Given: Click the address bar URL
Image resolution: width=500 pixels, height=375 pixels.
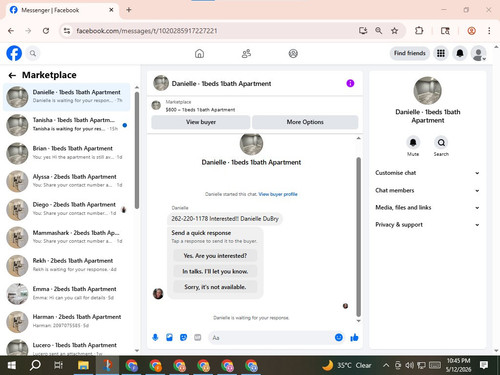Looking at the screenshot, I should click(147, 31).
